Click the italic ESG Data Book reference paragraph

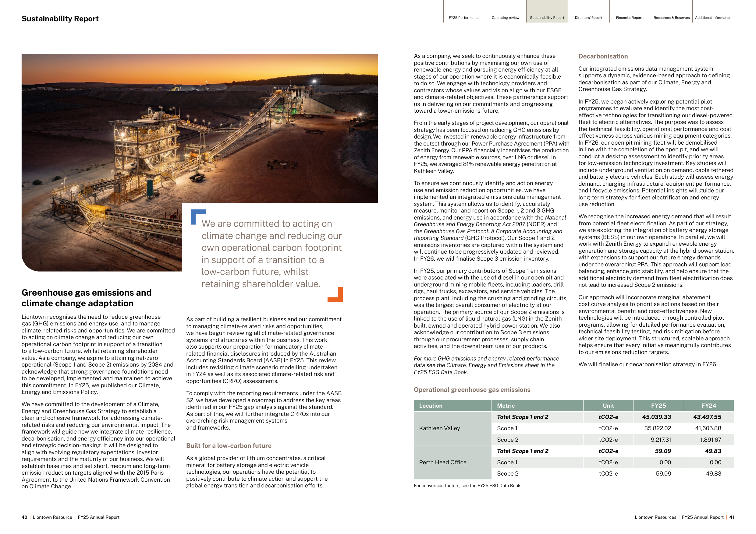pyautogui.click(x=486, y=365)
